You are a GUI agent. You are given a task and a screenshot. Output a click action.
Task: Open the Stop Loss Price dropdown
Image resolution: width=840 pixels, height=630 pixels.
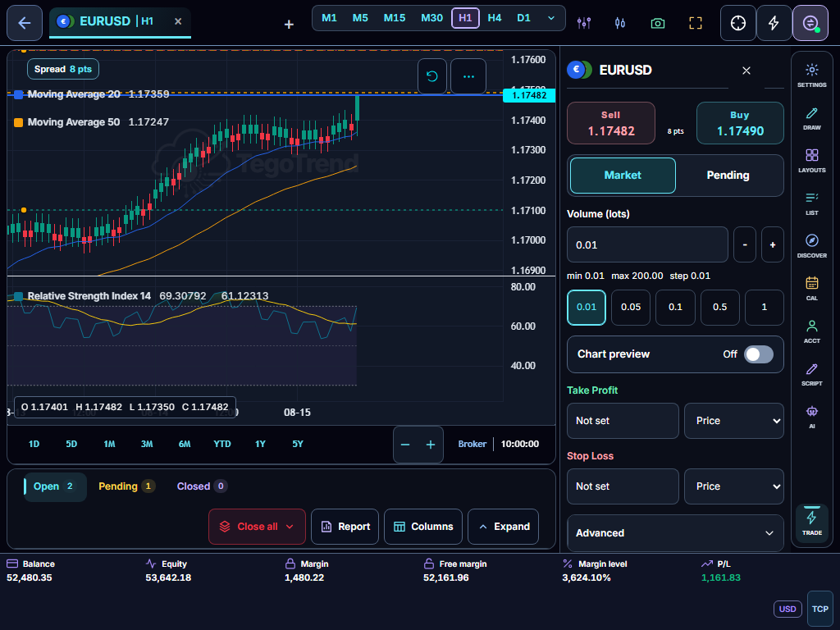734,486
